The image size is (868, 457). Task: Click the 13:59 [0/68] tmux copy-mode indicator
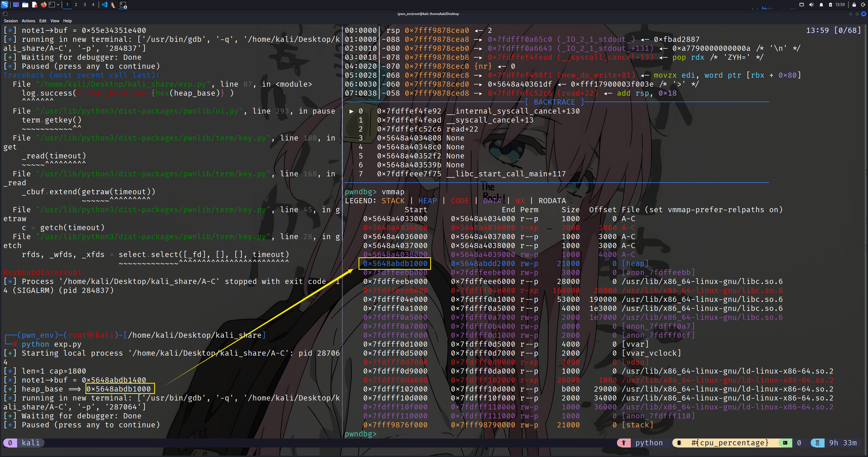(833, 30)
